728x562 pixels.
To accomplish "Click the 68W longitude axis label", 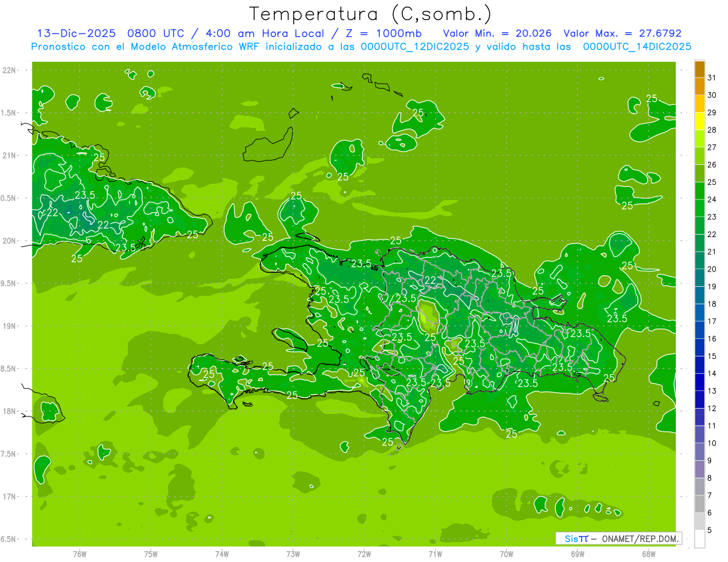I will point(649,554).
